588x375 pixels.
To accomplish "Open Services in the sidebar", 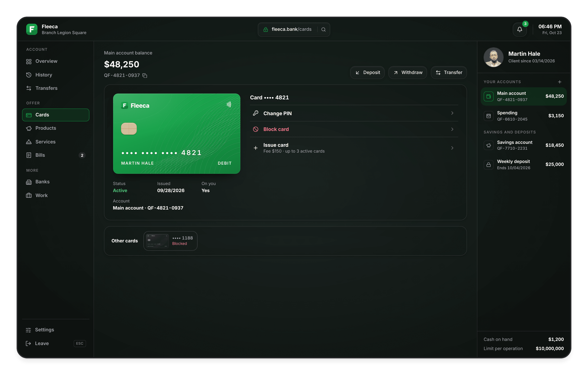I will tap(56, 142).
